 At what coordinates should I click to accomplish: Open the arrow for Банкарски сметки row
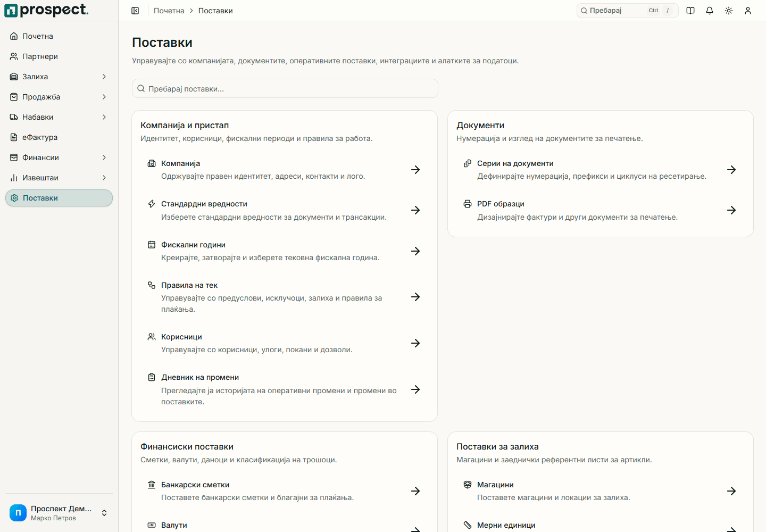(x=415, y=491)
